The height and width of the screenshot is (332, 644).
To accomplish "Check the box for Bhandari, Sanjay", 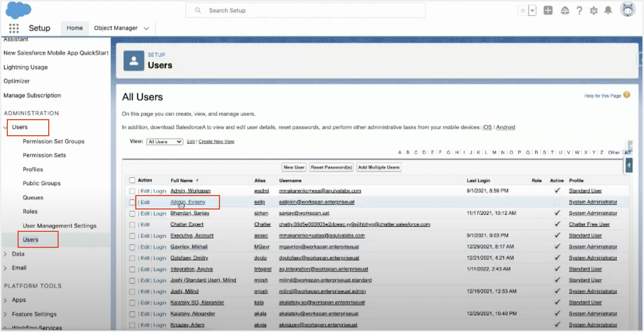I will (132, 214).
